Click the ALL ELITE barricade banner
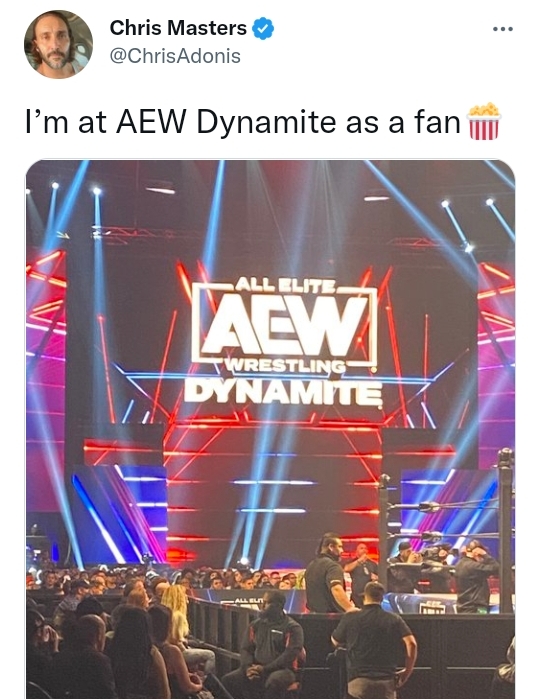540x699 pixels. (248, 601)
